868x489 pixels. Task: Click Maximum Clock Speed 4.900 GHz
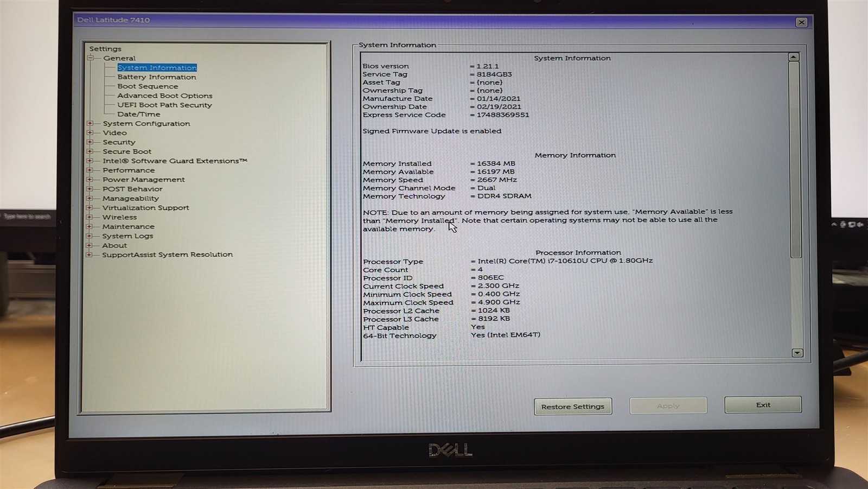499,302
